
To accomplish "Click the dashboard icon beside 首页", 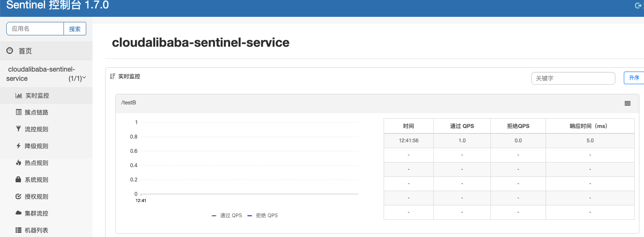I will (10, 51).
